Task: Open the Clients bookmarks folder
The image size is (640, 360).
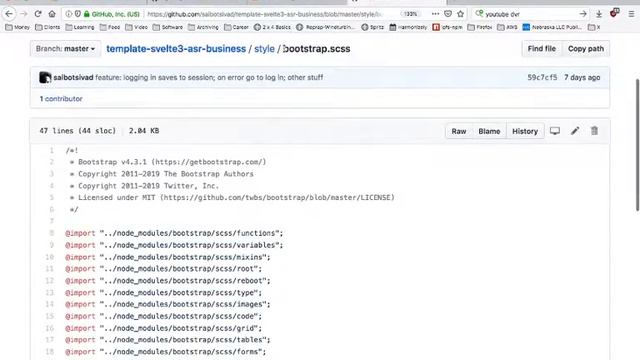Action: pos(47,27)
